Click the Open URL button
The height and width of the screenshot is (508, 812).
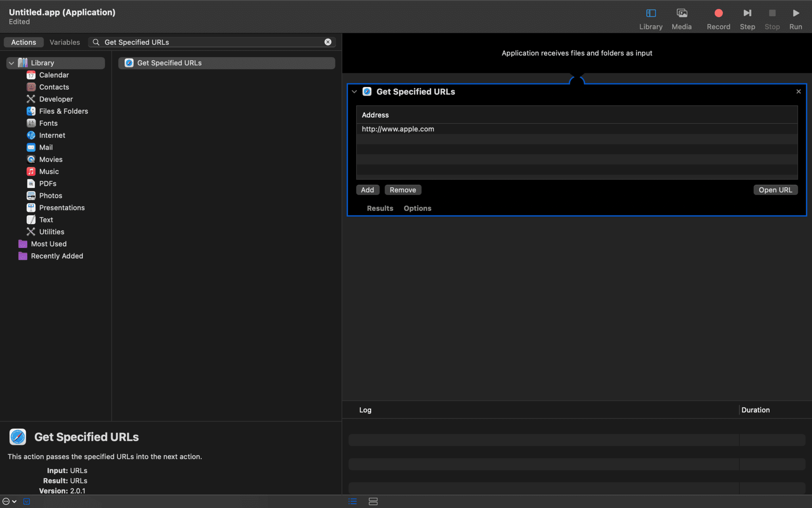tap(775, 190)
